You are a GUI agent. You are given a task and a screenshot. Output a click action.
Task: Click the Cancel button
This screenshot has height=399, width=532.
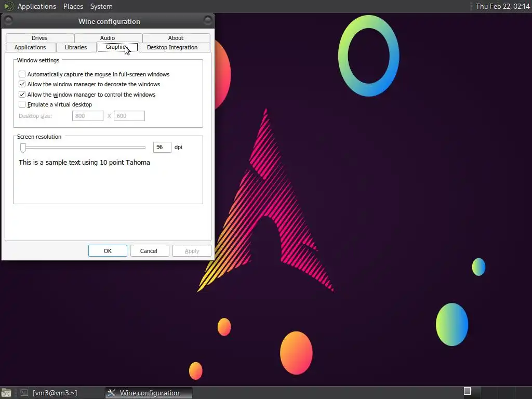coord(149,251)
